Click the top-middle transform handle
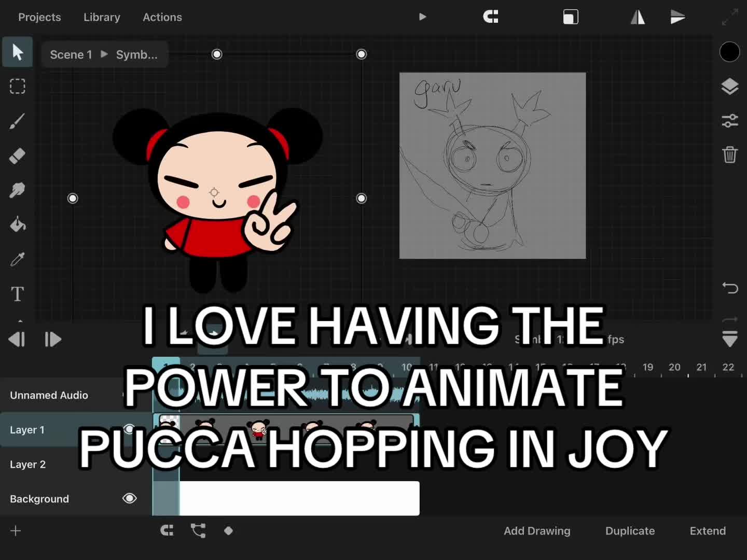747x560 pixels. [217, 54]
